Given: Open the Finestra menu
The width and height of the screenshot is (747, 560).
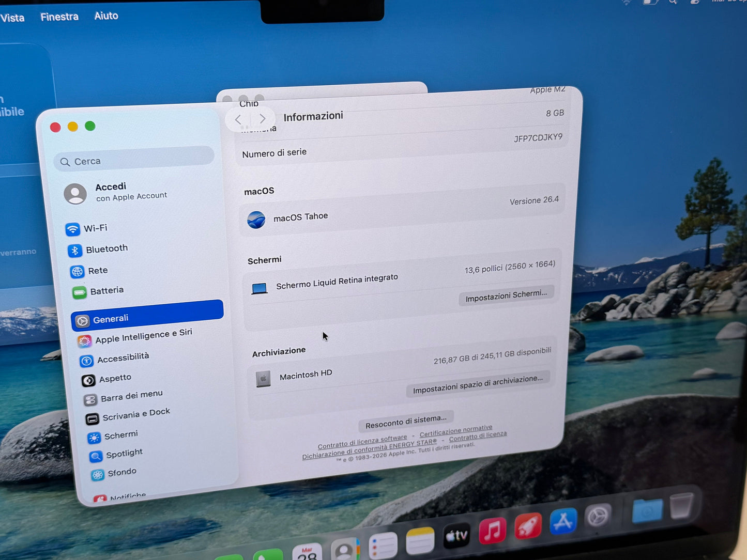Looking at the screenshot, I should [x=59, y=17].
